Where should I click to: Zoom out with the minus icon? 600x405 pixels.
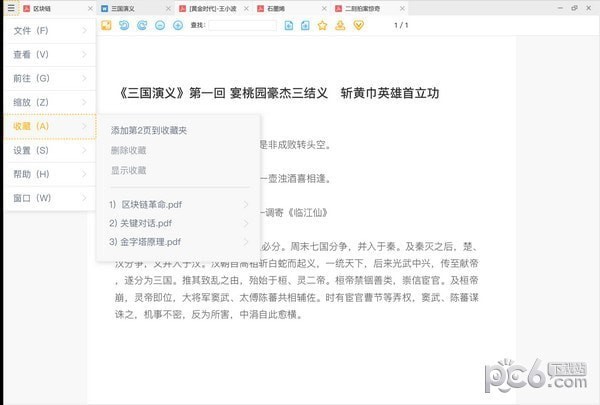point(160,25)
